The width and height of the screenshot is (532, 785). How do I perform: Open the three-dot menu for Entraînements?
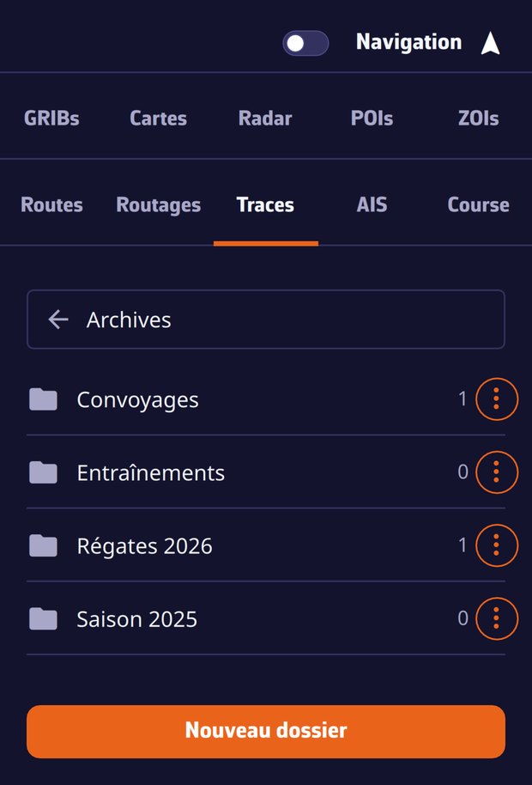pyautogui.click(x=496, y=472)
